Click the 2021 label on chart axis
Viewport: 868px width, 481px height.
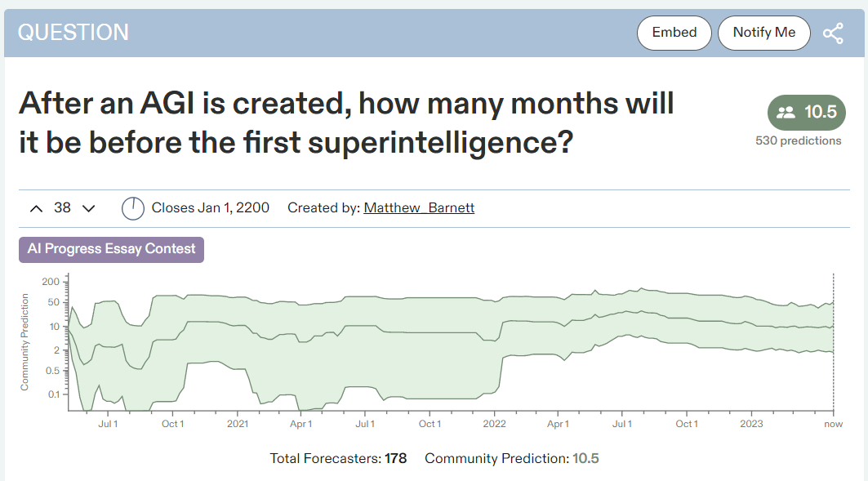click(x=238, y=424)
